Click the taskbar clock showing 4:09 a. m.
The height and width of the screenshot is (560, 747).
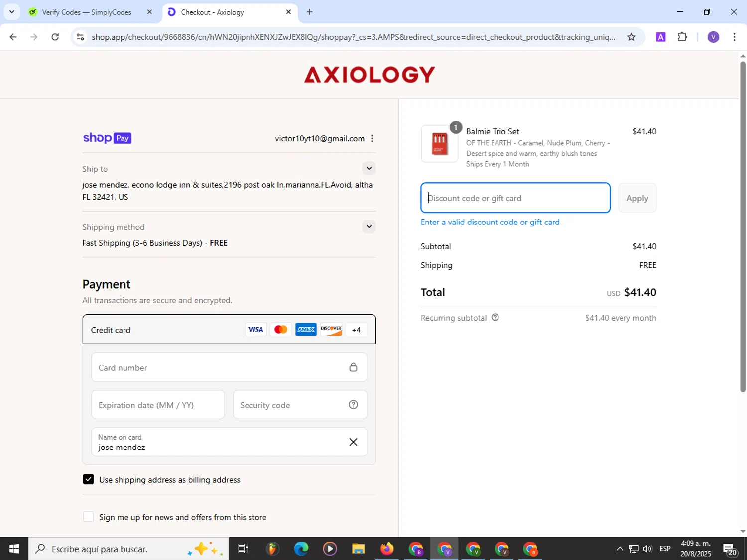pos(696,549)
